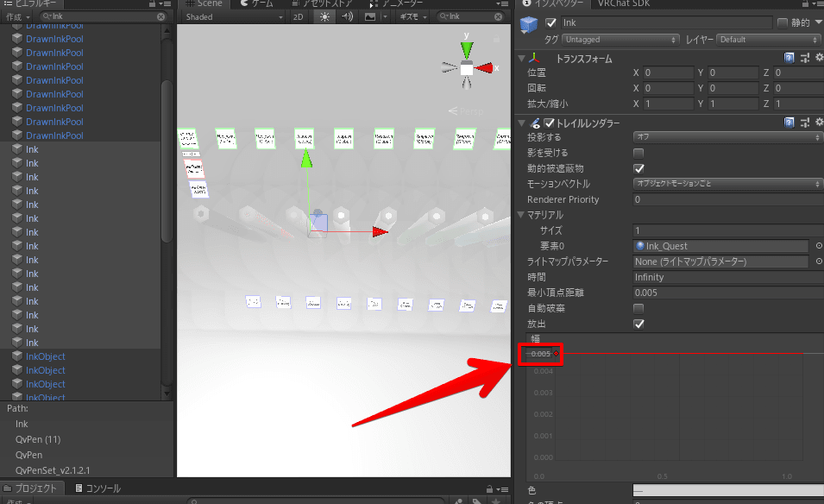The image size is (824, 504).
Task: Open the Shaded draw mode dropdown
Action: point(234,16)
